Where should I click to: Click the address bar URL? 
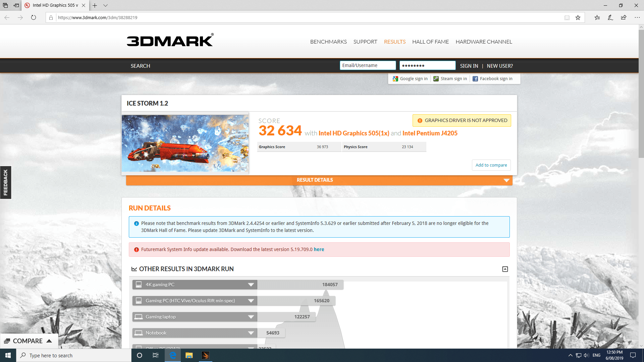coord(98,17)
